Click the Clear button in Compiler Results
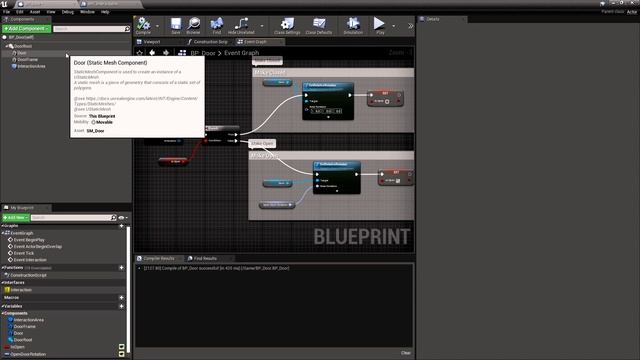The width and height of the screenshot is (640, 360). 405,353
